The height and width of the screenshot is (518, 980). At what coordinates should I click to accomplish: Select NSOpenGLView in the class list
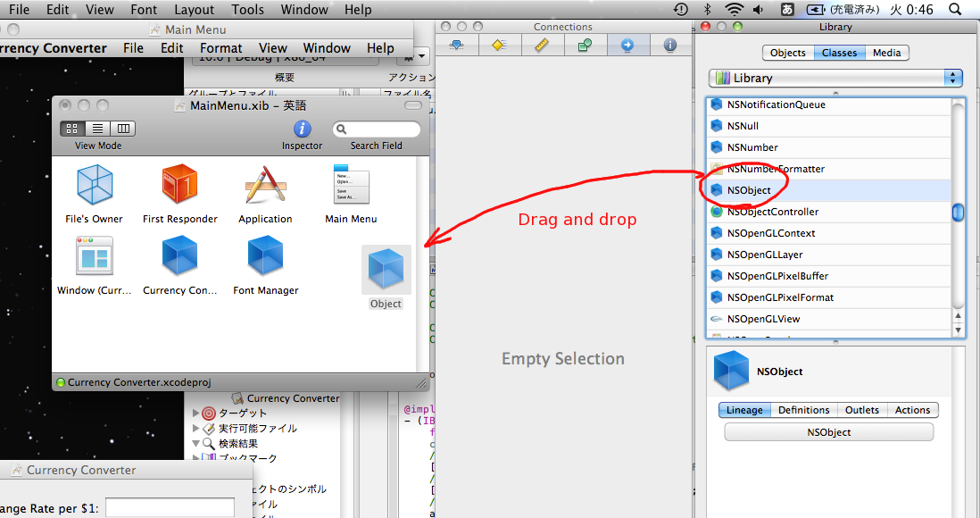829,319
